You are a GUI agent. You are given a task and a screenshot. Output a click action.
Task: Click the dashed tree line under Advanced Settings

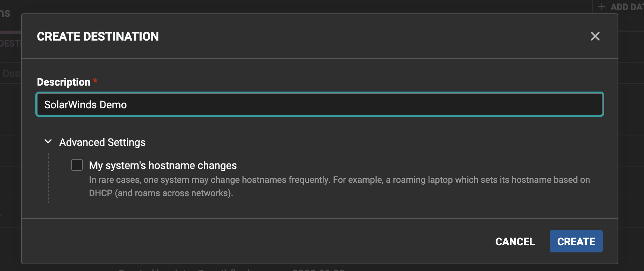(x=48, y=178)
